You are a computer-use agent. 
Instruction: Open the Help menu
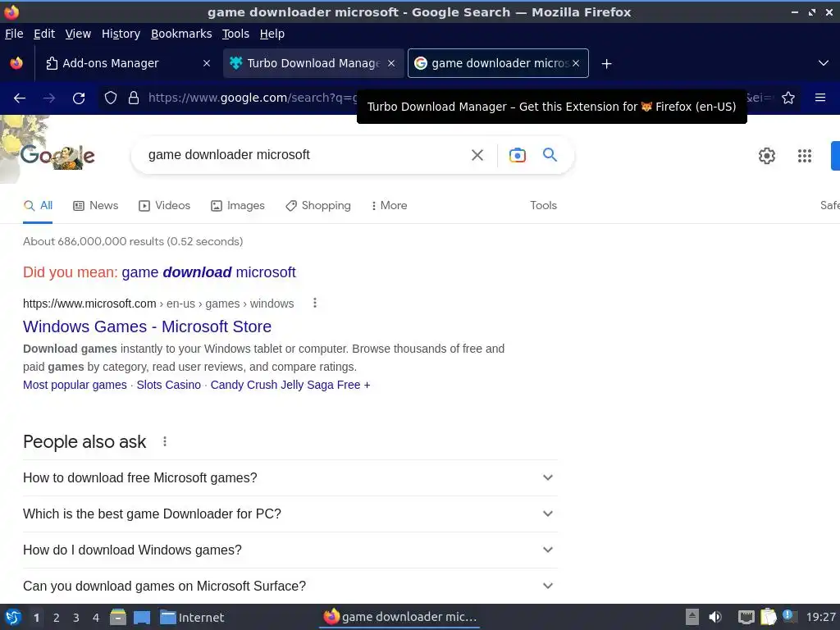click(x=272, y=34)
